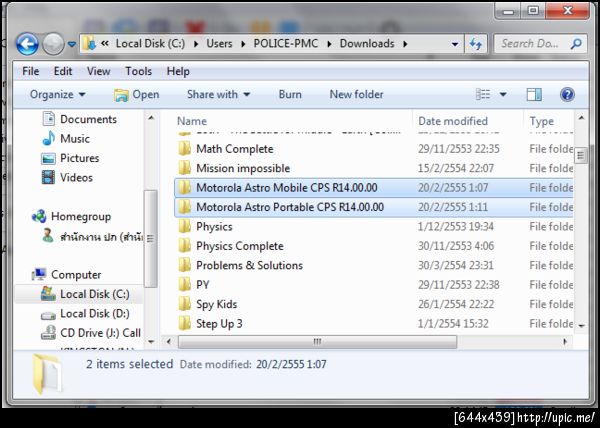Click Users in the address bar
This screenshot has width=600, height=428.
(219, 44)
